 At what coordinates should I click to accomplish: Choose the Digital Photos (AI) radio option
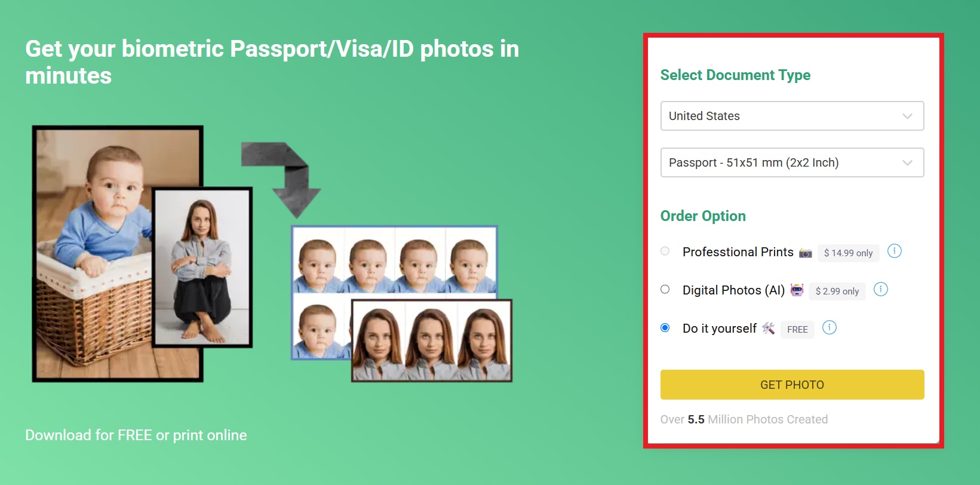pos(665,290)
